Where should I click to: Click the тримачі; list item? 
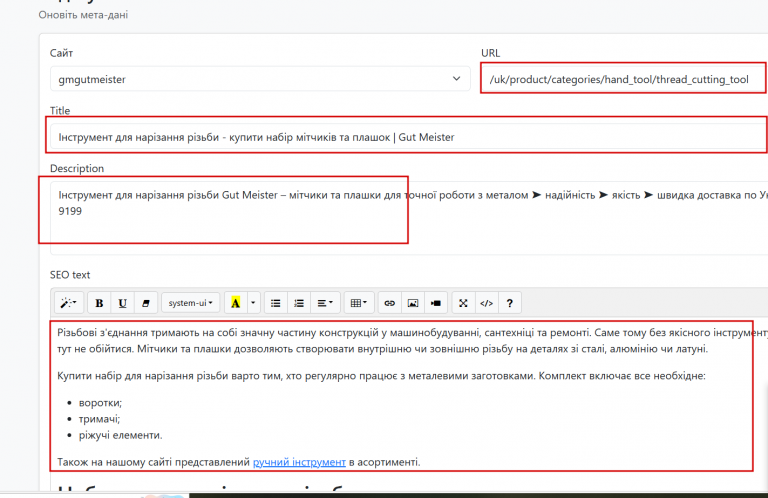click(x=99, y=419)
